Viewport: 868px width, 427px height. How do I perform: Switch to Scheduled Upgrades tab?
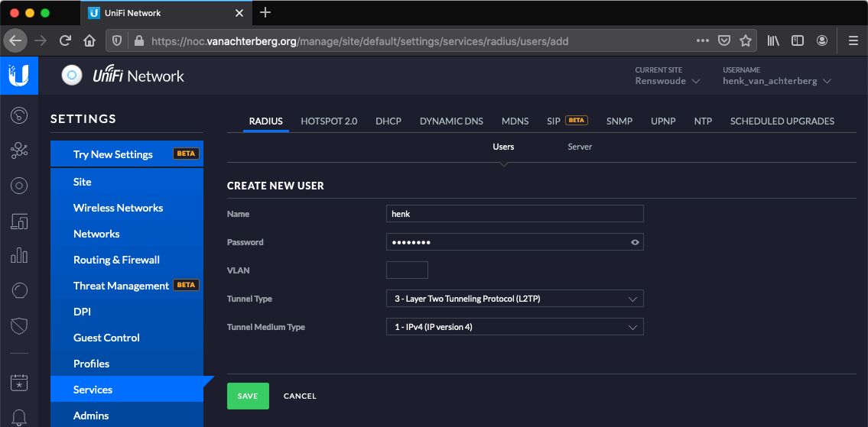pyautogui.click(x=782, y=121)
